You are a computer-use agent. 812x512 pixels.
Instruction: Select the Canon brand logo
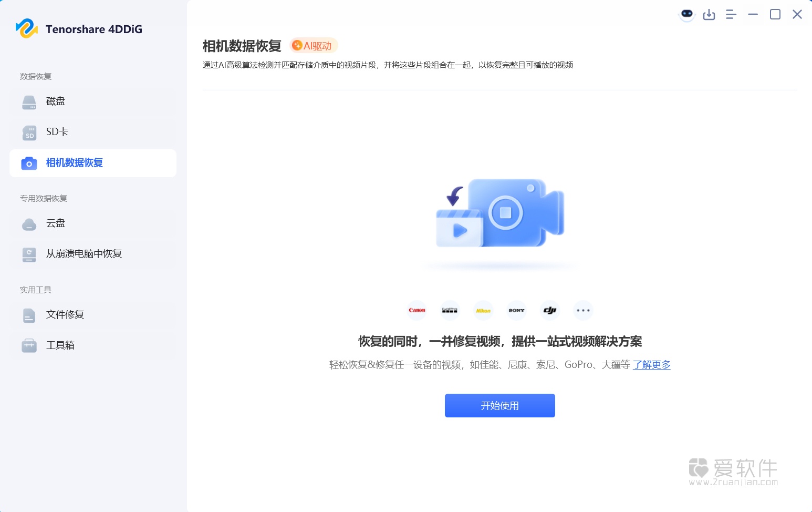click(416, 310)
